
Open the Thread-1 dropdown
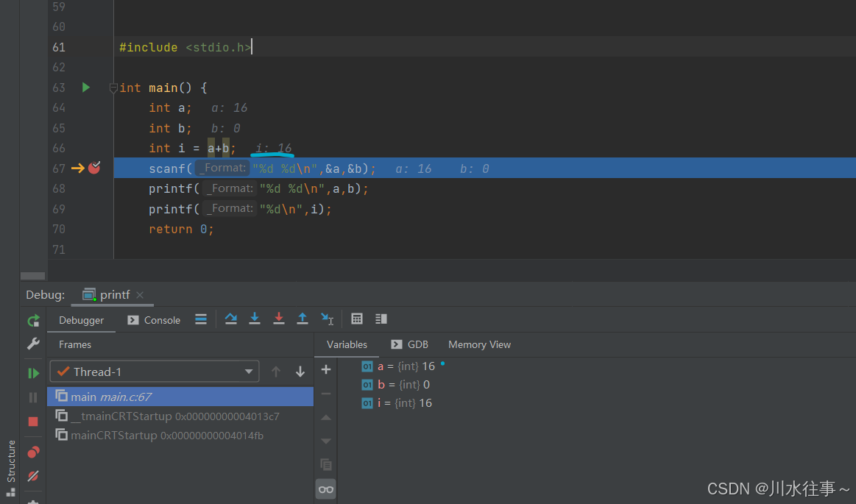pyautogui.click(x=154, y=372)
